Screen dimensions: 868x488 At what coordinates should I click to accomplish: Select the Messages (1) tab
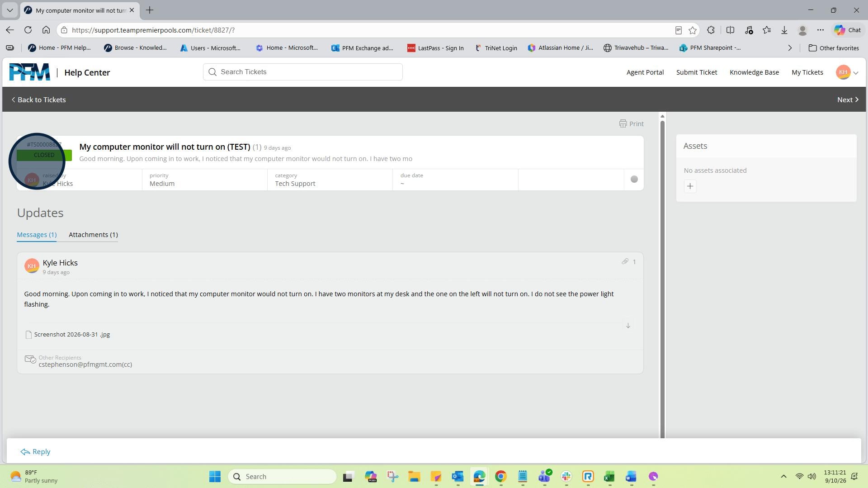(37, 234)
